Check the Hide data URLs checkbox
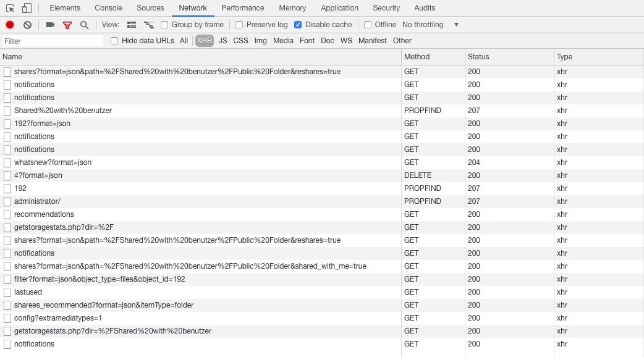This screenshot has height=357, width=644. 114,41
